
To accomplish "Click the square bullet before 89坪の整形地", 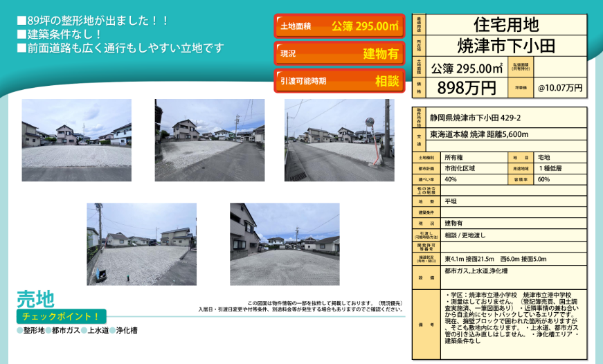I will [x=21, y=21].
